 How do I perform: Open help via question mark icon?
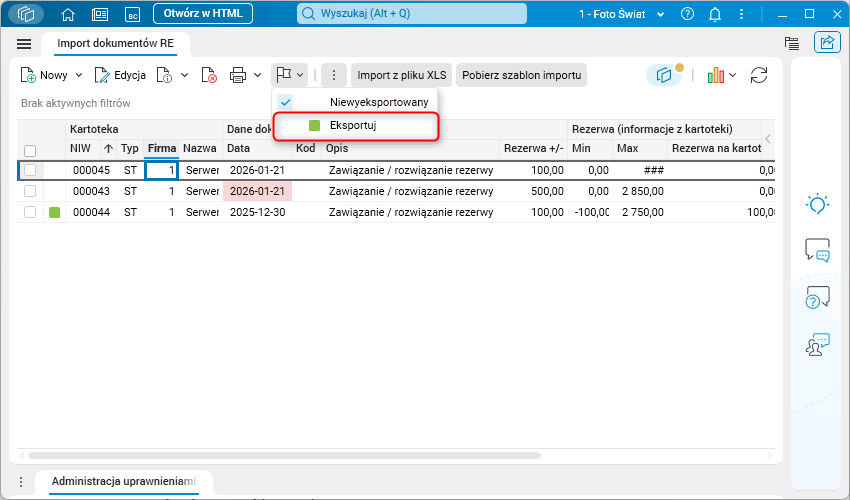point(687,14)
